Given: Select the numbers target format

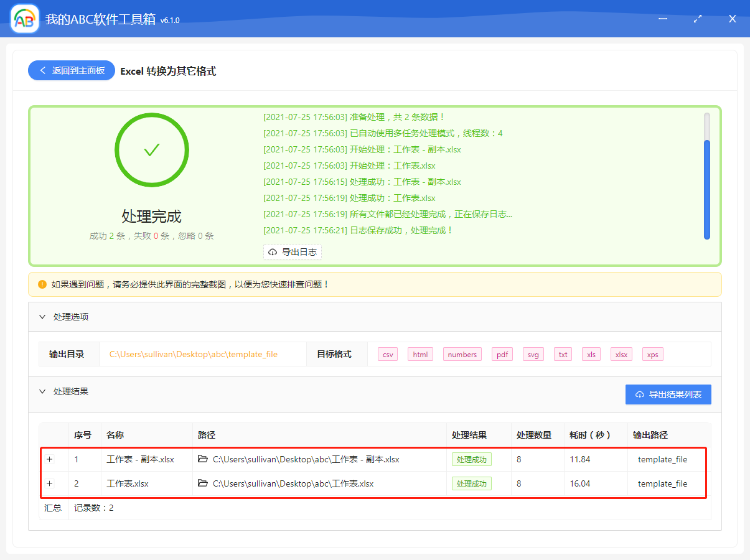Looking at the screenshot, I should [x=462, y=353].
